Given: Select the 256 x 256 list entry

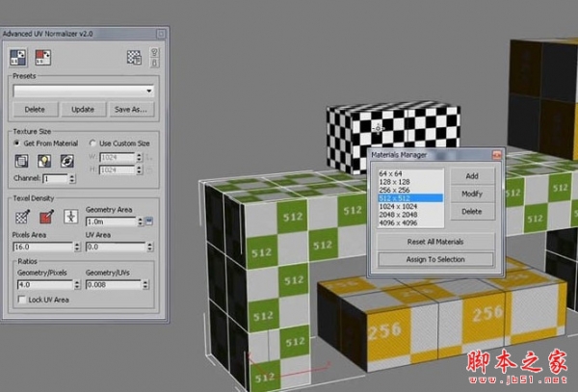Looking at the screenshot, I should click(410, 190).
